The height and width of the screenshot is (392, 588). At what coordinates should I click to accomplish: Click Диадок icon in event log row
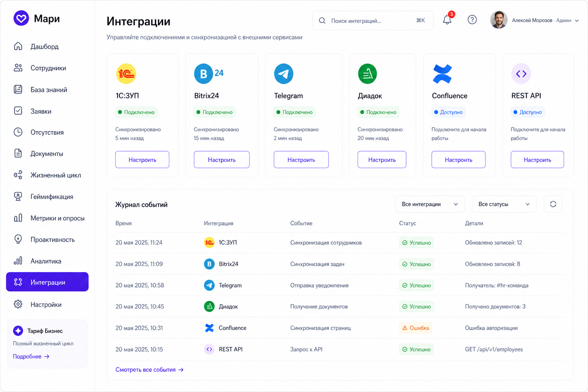(209, 307)
